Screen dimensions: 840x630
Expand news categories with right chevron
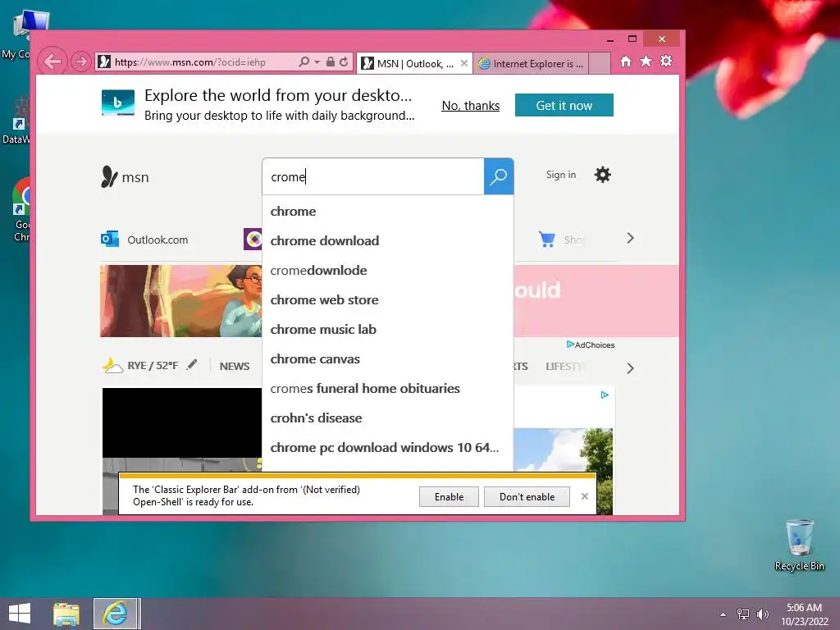pos(630,368)
